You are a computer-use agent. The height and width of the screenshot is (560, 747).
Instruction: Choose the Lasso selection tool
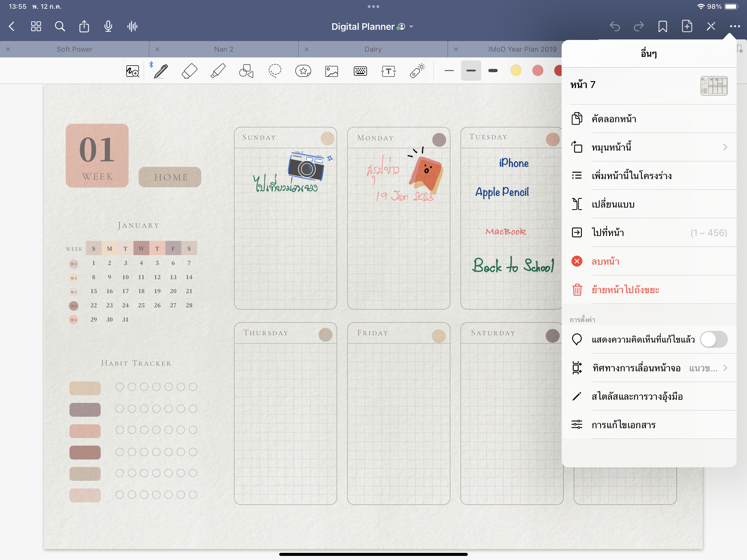[275, 71]
